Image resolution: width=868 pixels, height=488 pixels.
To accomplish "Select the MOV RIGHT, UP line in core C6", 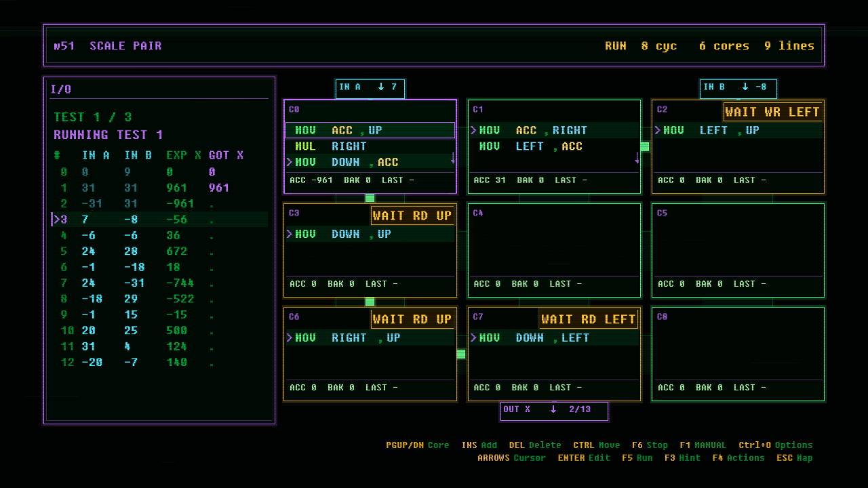I will click(370, 338).
